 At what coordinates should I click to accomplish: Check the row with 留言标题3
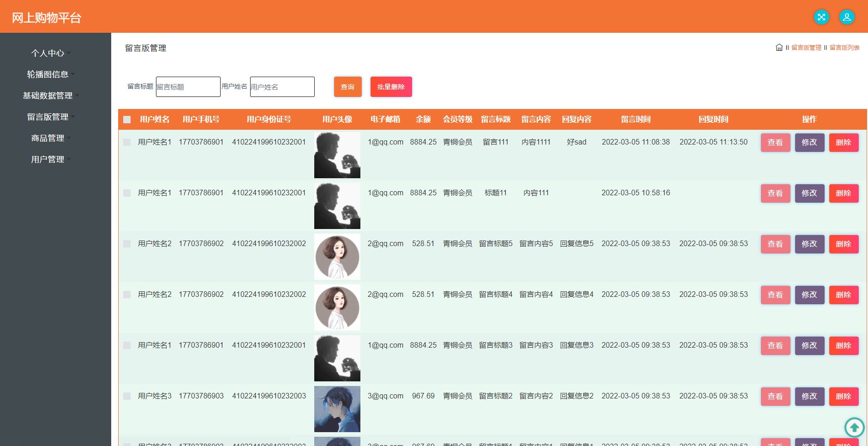[x=127, y=345]
